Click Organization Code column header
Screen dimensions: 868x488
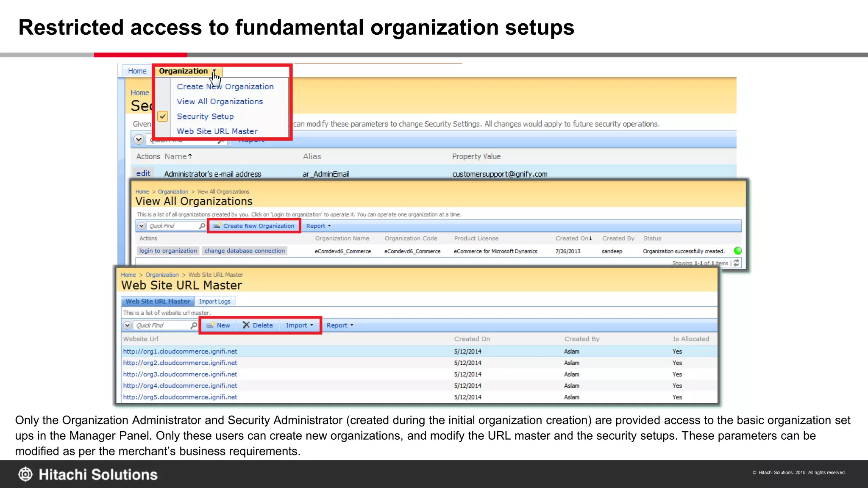tap(411, 238)
